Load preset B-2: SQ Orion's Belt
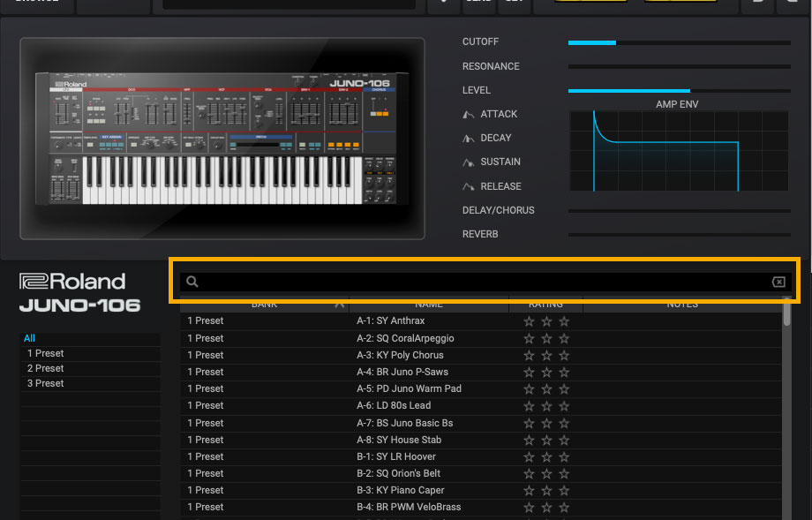The image size is (812, 520). (398, 473)
